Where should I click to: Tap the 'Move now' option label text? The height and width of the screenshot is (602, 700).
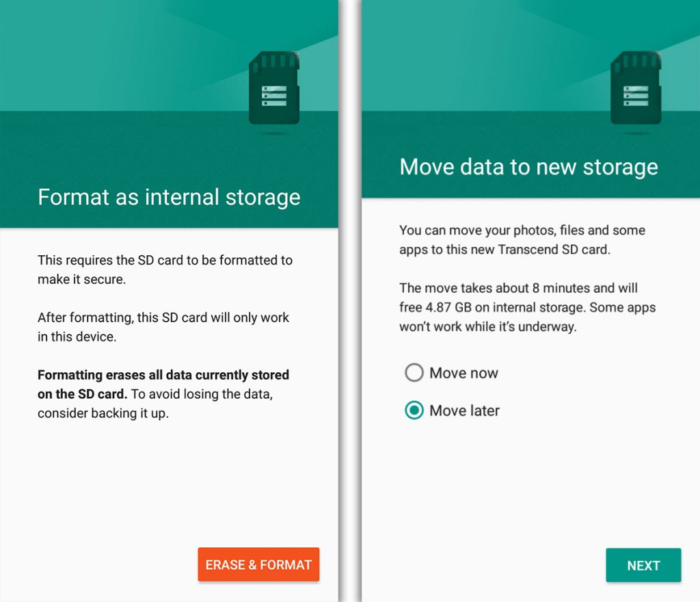[x=463, y=373]
